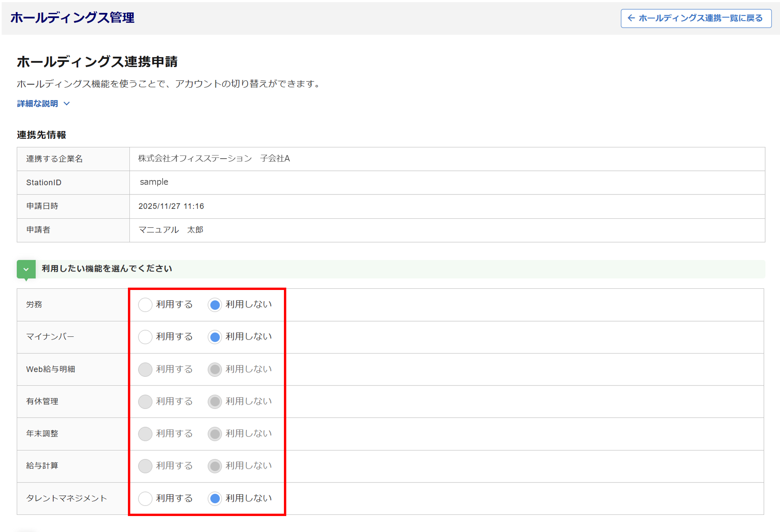The width and height of the screenshot is (780, 532).
Task: Click the left arrow icon in back button
Action: [631, 18]
